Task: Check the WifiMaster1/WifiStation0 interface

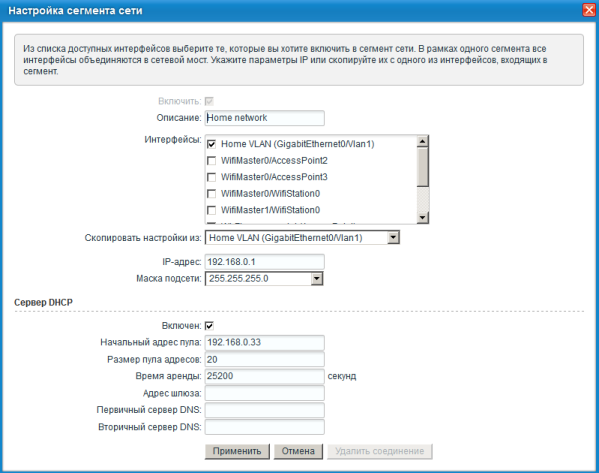Action: point(211,210)
